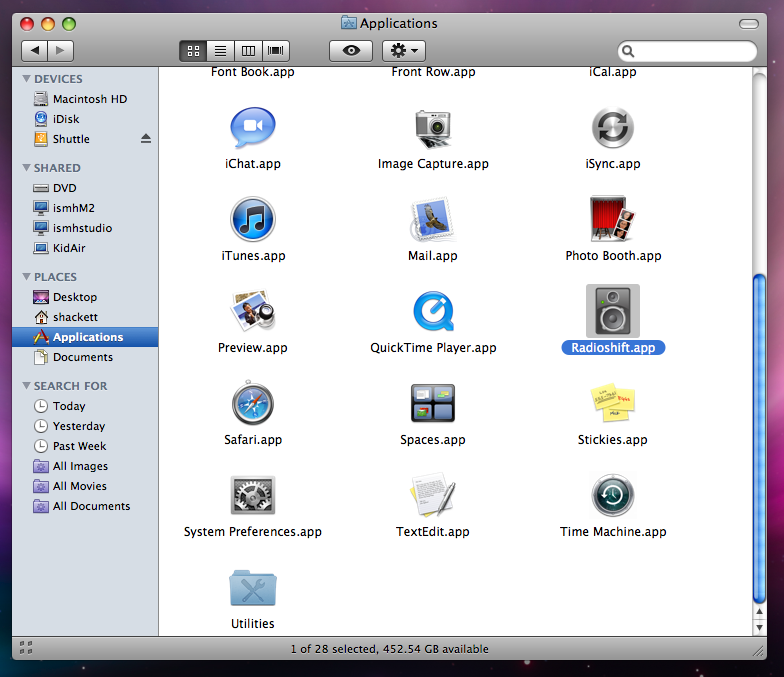Click the sidebar handle at bottom left
The height and width of the screenshot is (677, 784).
pos(26,648)
